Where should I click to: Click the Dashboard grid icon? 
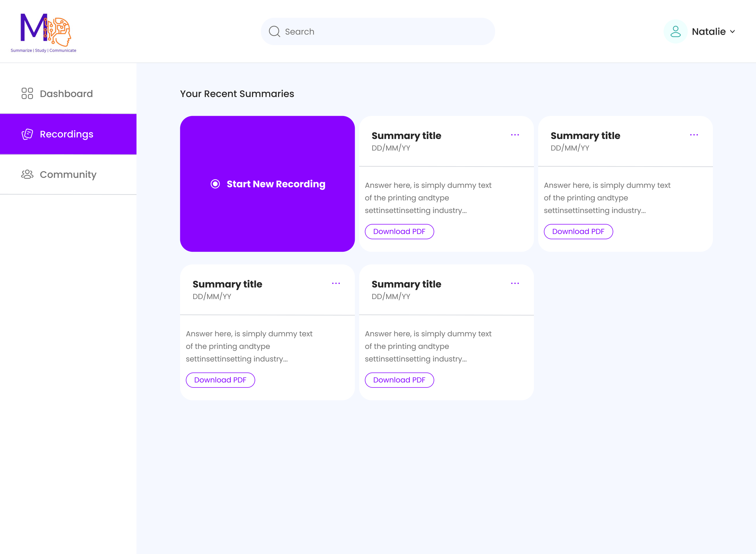pos(27,94)
